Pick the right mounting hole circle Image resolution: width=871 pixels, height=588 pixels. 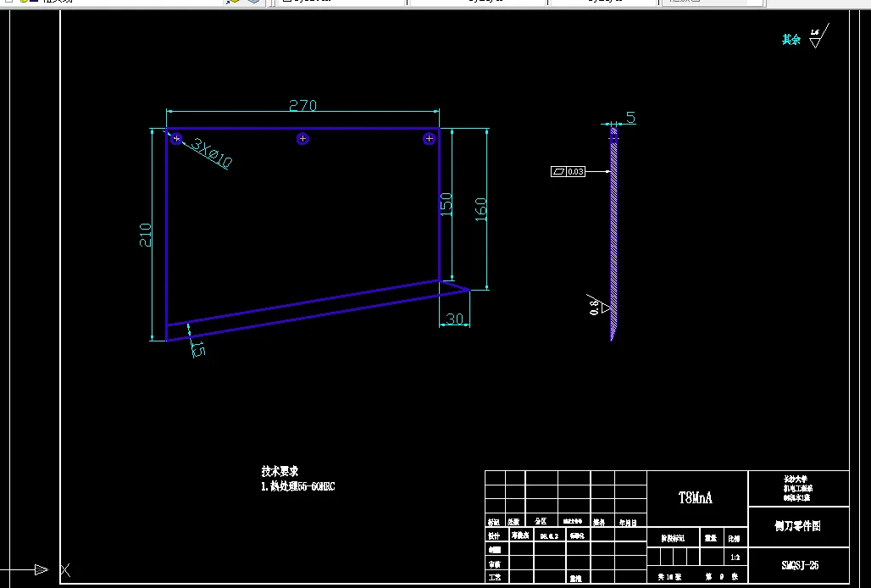429,138
